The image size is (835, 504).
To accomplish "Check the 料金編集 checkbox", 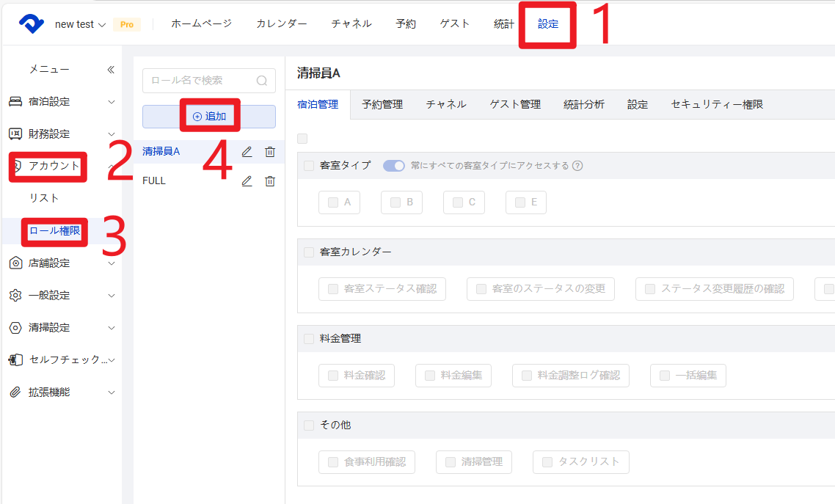I will coord(430,376).
